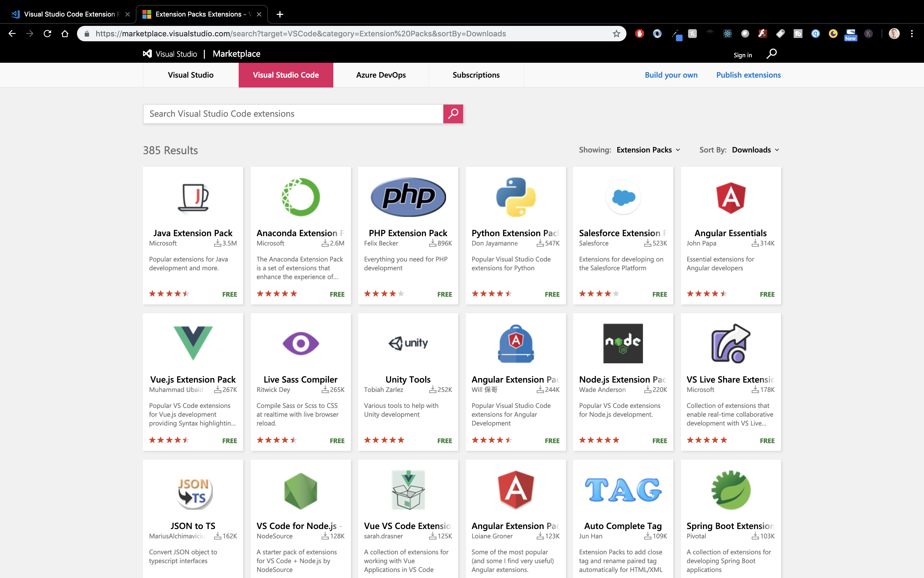Screen dimensions: 924x578
Task: Click the Chrome profile avatar
Action: tap(894, 34)
